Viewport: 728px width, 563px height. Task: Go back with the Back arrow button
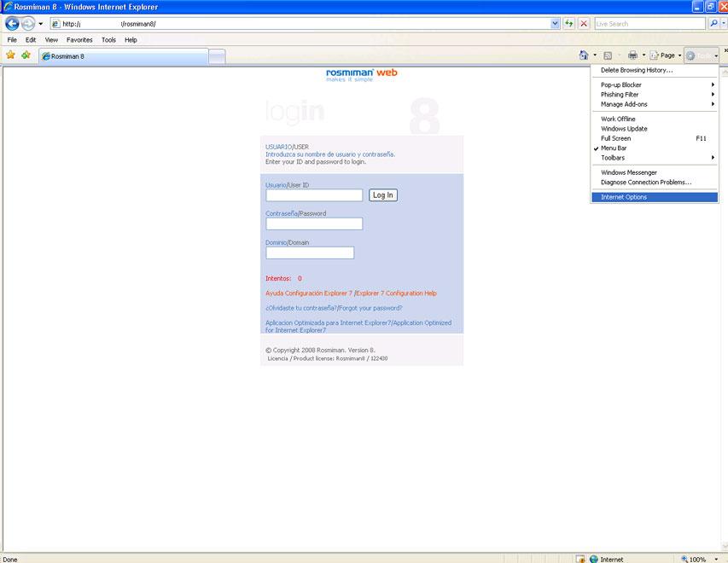[12, 23]
